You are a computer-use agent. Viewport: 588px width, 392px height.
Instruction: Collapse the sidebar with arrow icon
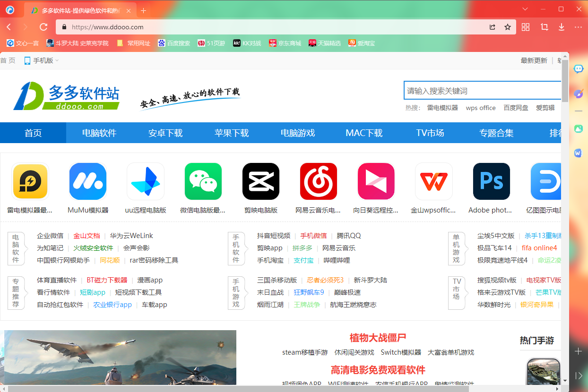579,375
